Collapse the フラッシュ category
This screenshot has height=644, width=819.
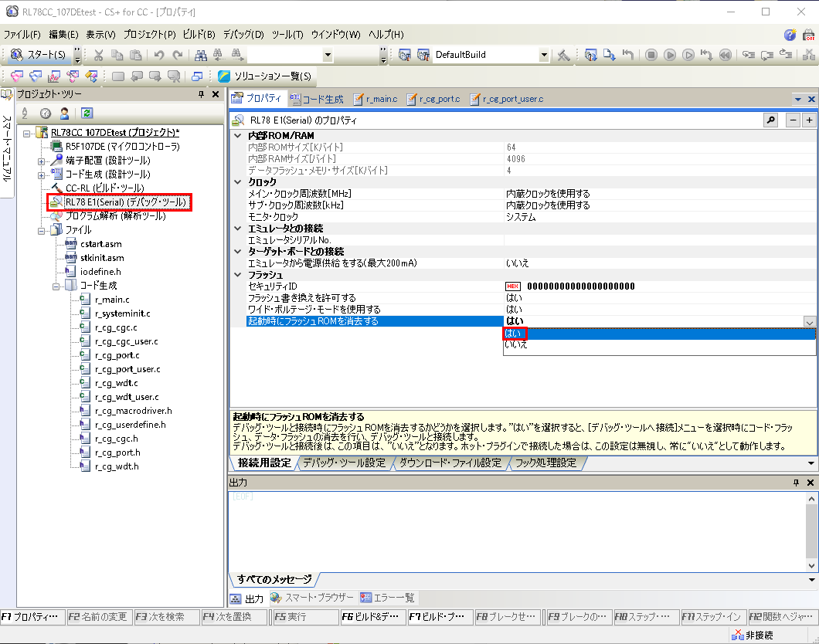click(x=238, y=275)
